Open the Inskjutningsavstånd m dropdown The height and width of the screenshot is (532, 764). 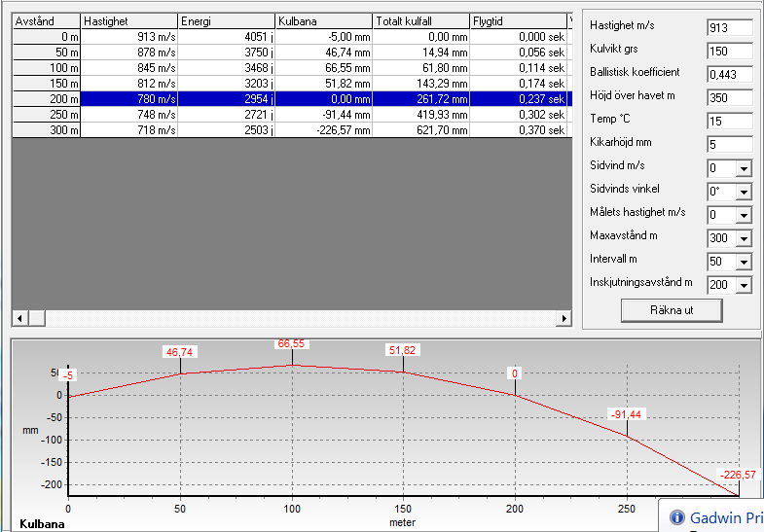[741, 285]
